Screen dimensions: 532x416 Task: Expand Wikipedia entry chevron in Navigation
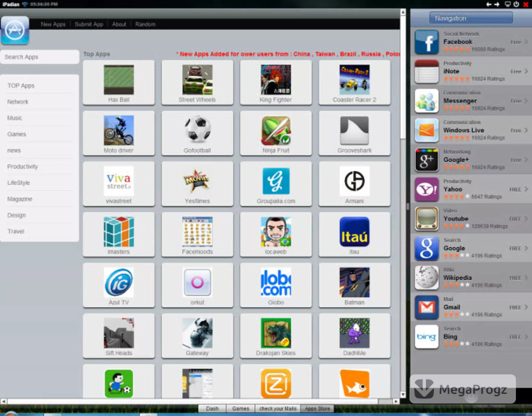526,278
